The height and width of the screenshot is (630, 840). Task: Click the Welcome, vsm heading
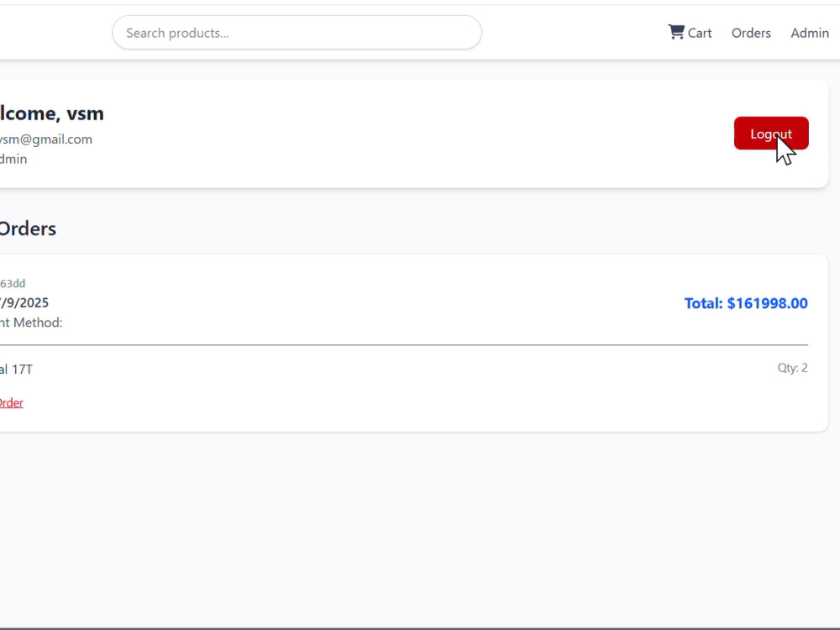52,113
